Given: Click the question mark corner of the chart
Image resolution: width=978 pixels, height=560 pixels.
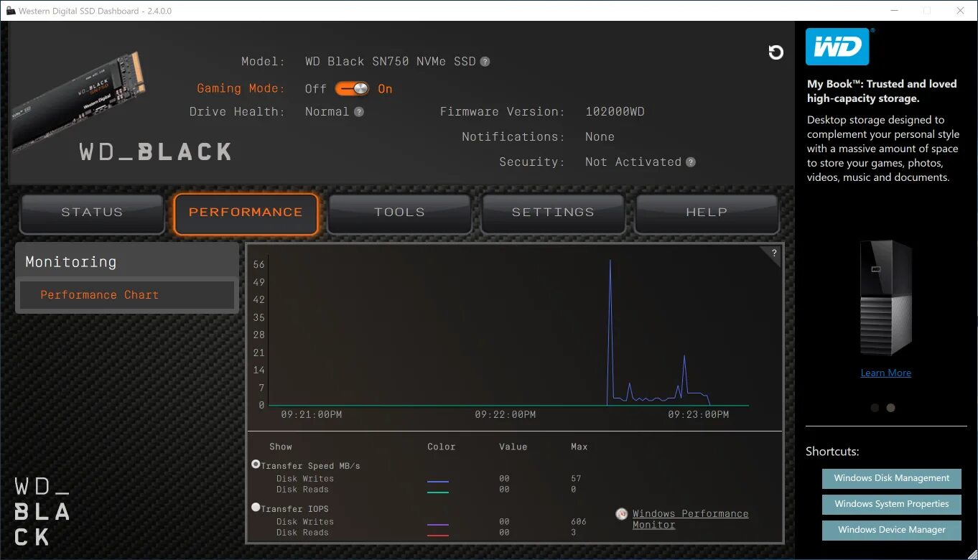Looking at the screenshot, I should point(774,253).
